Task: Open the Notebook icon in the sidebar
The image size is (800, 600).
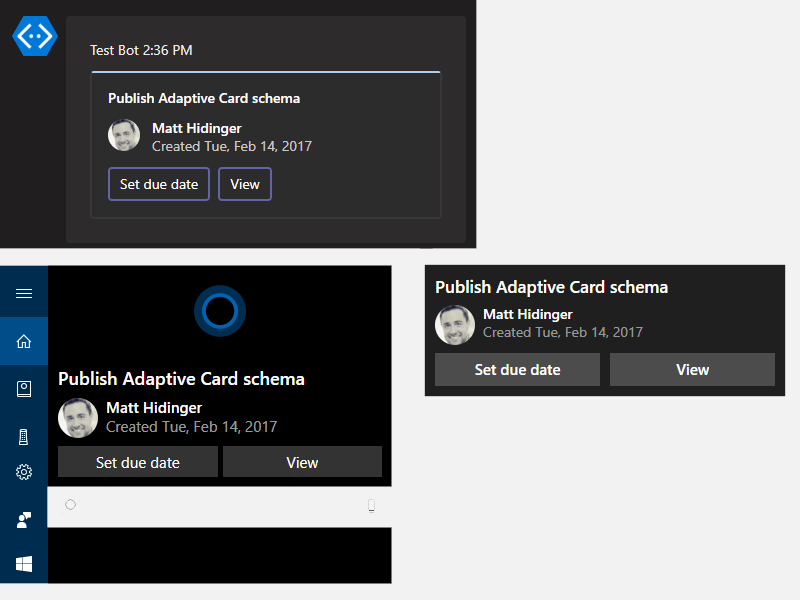Action: [23, 388]
